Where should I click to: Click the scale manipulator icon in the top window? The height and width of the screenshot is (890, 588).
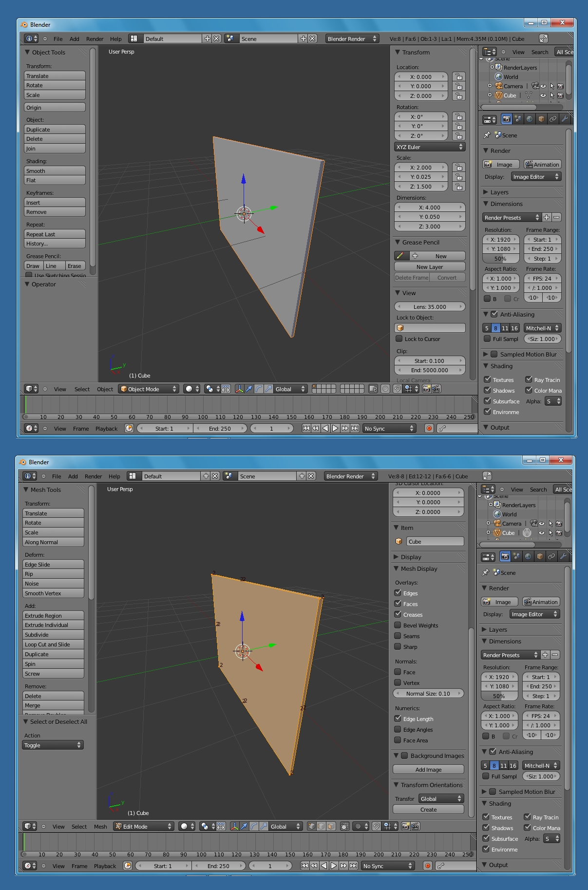[268, 389]
